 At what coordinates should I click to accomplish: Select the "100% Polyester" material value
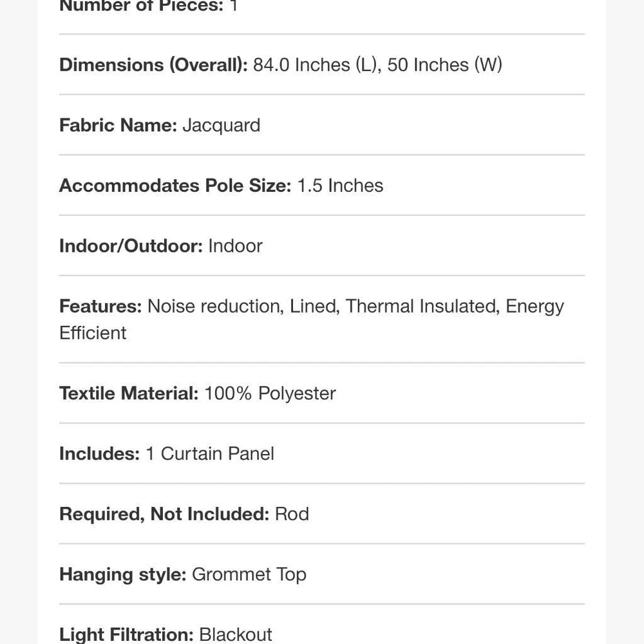(x=270, y=393)
